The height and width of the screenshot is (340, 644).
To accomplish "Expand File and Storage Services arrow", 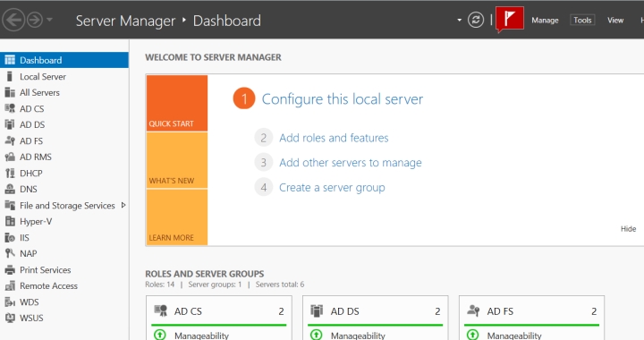I will coord(123,205).
